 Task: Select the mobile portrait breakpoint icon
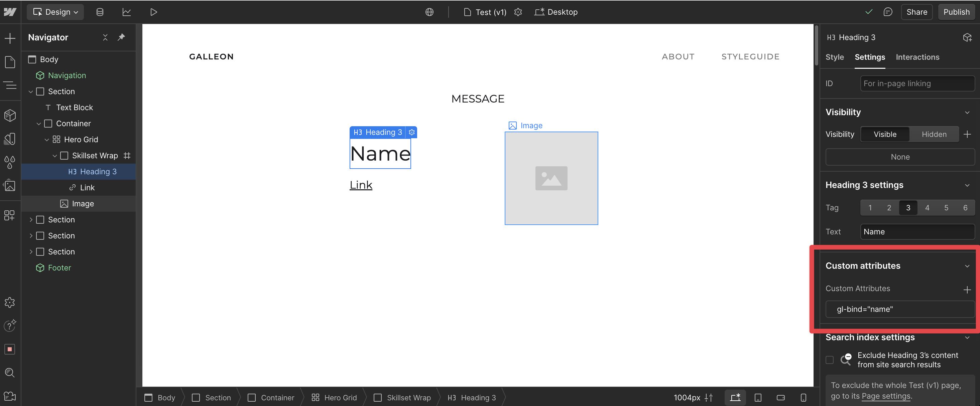click(x=803, y=398)
